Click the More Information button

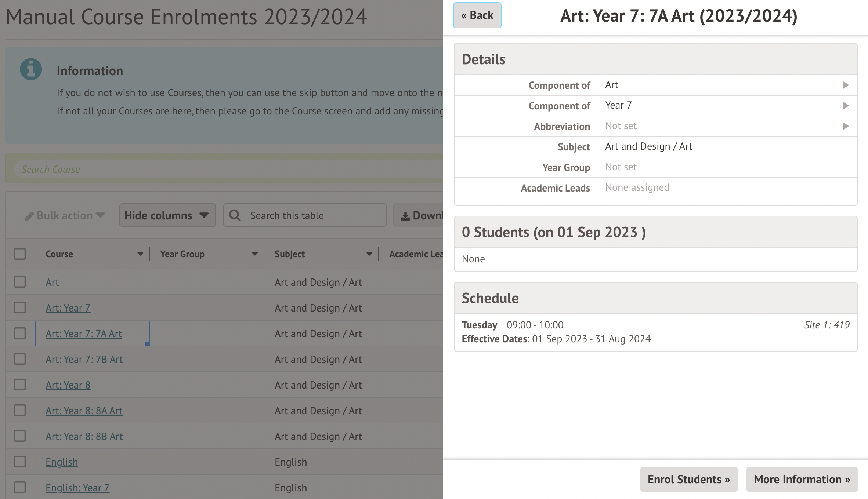coord(802,479)
